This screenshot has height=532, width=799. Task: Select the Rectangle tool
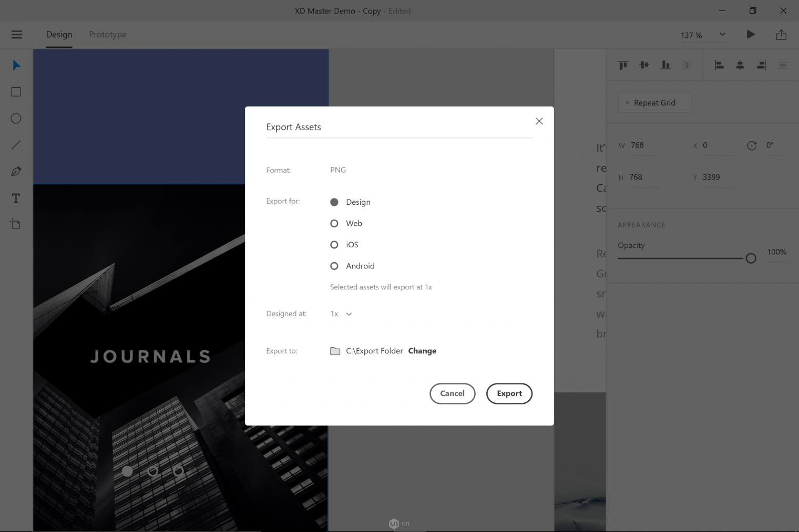(16, 91)
